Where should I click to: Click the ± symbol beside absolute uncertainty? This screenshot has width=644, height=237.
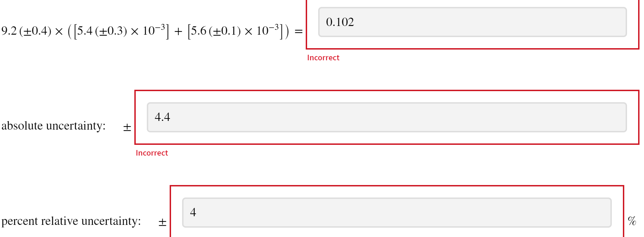(x=127, y=127)
